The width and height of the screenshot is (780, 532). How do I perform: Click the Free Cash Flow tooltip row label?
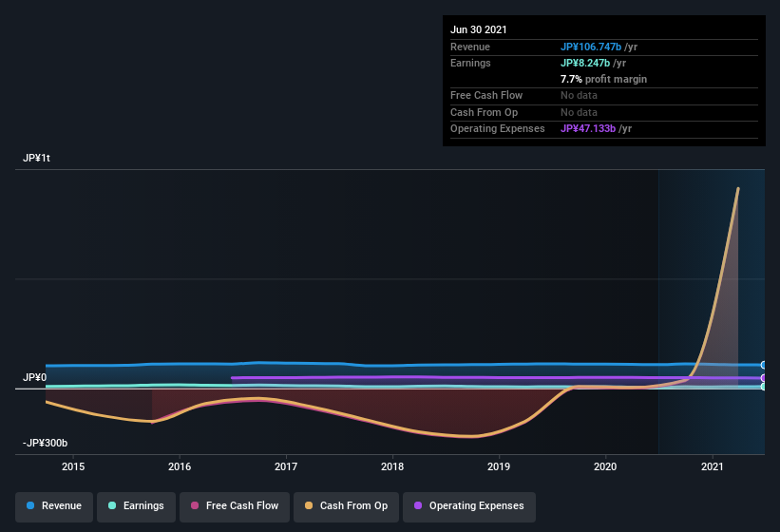(x=486, y=95)
